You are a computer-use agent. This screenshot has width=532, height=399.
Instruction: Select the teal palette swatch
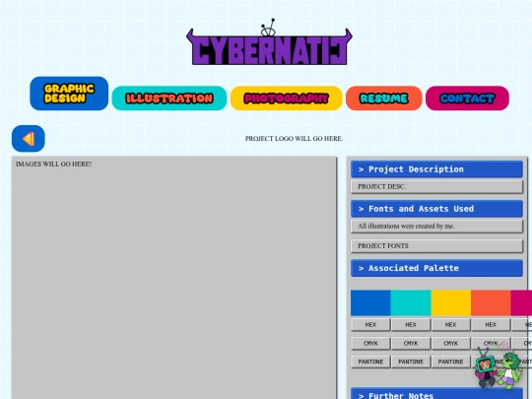coord(411,302)
